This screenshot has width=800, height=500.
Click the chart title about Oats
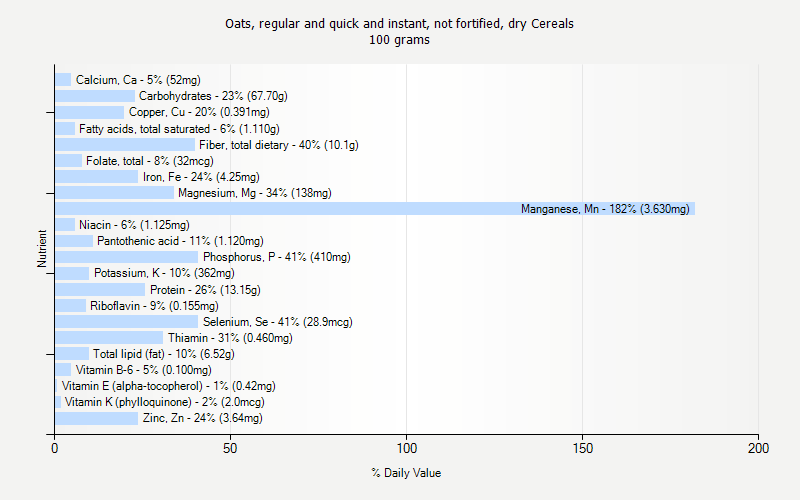400,24
